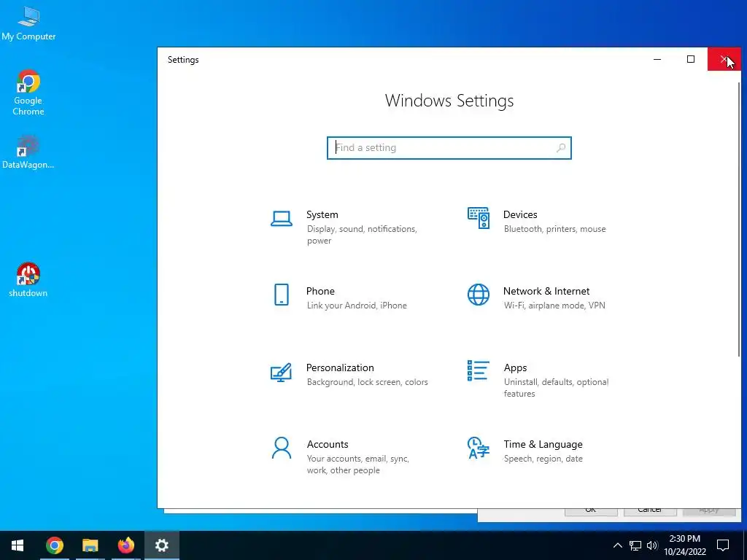The image size is (747, 560).
Task: Select the shutdown desktop shortcut
Action: [x=28, y=280]
